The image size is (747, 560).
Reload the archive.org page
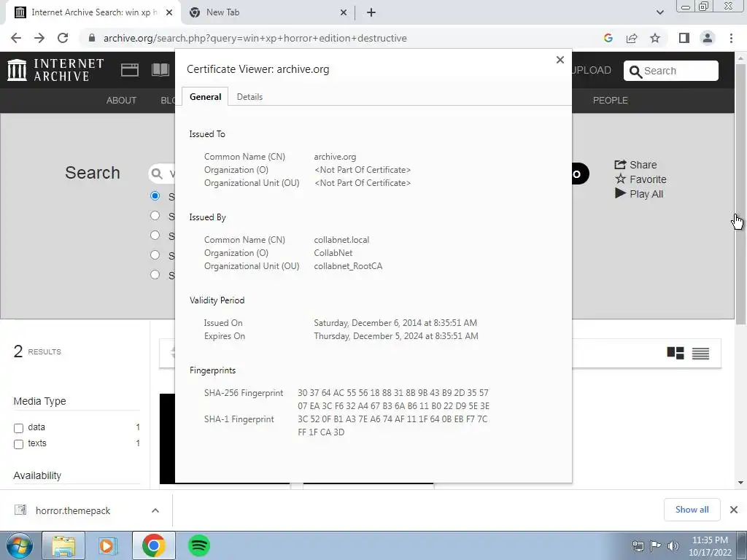63,38
